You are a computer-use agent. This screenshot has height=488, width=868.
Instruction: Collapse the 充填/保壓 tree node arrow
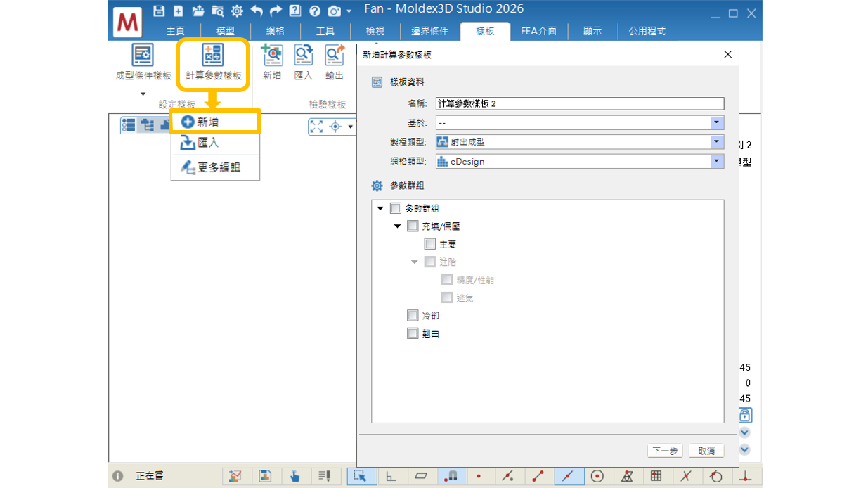(x=398, y=226)
